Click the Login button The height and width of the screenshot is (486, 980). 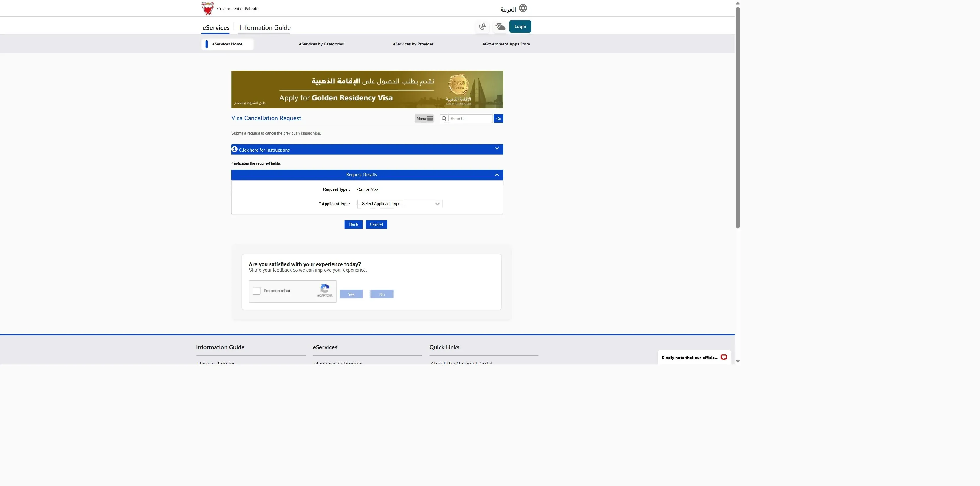pyautogui.click(x=520, y=27)
